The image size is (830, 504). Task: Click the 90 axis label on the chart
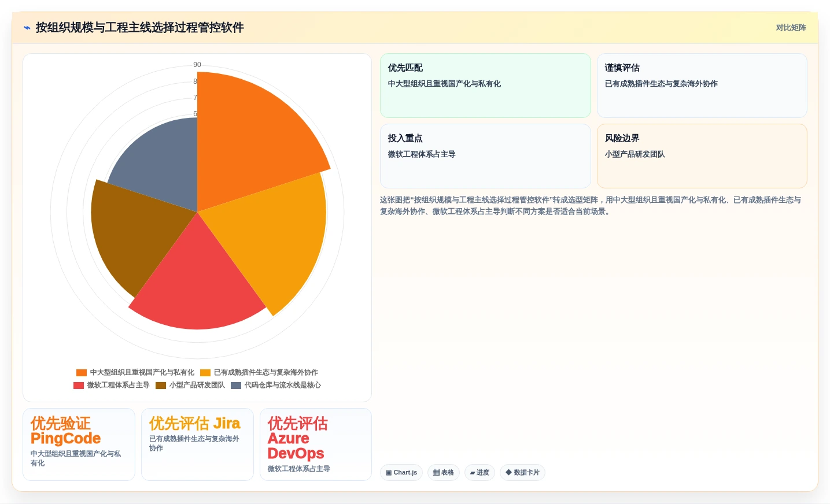tap(197, 65)
